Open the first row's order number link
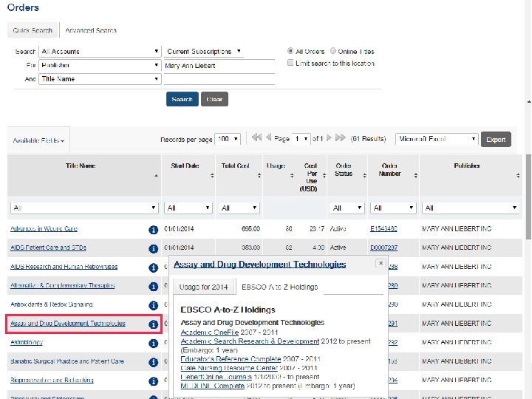The height and width of the screenshot is (399, 532). [383, 228]
